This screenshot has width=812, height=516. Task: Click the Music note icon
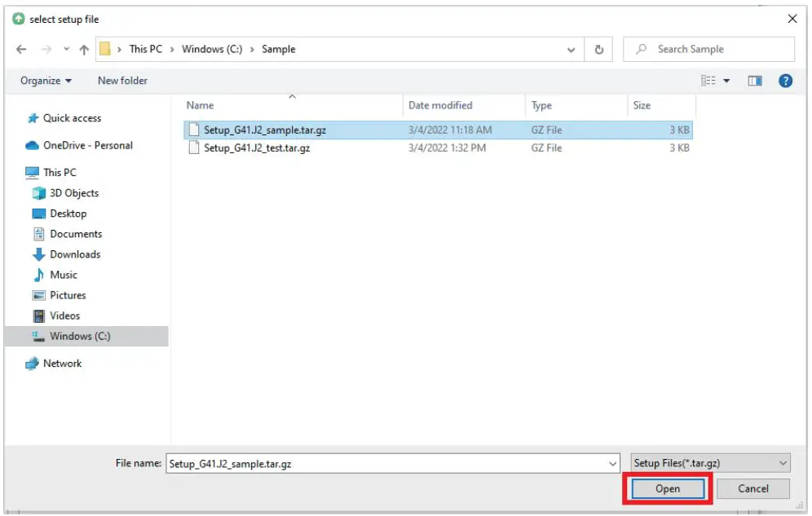(39, 275)
